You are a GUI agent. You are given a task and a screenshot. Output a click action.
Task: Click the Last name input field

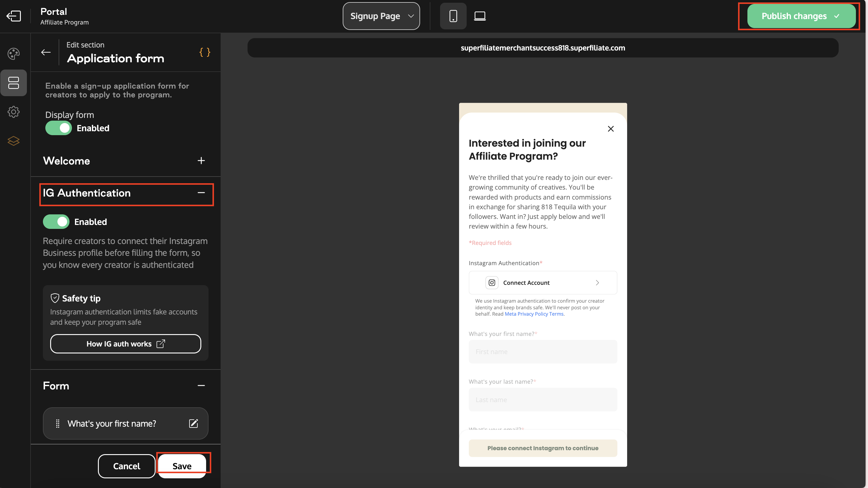click(543, 400)
